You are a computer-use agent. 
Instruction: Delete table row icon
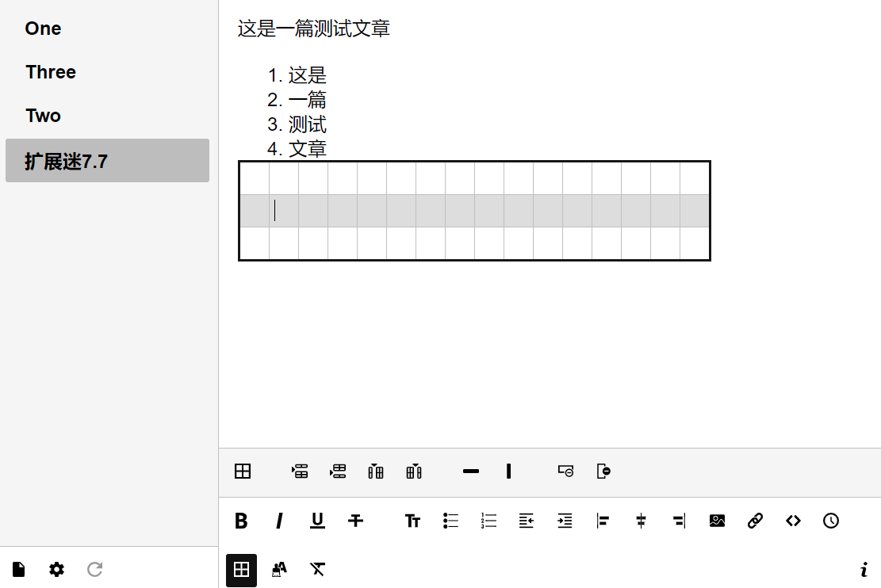(566, 472)
